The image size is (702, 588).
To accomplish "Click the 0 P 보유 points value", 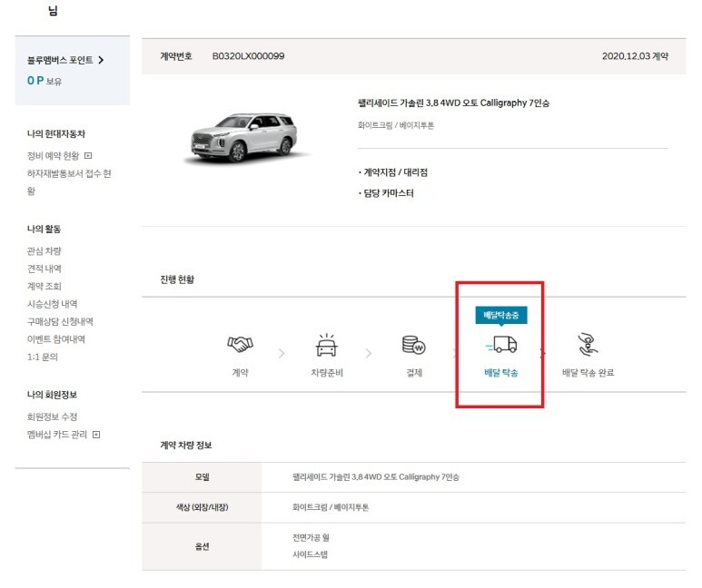I will (x=44, y=81).
